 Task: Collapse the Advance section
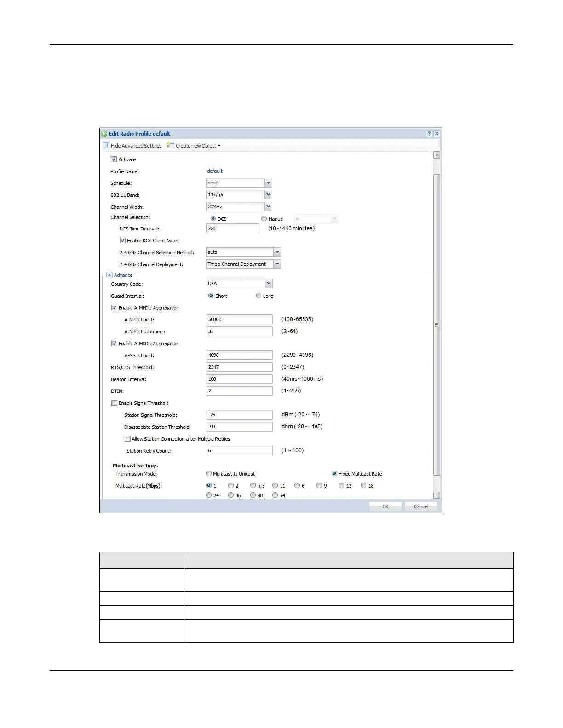click(x=109, y=275)
